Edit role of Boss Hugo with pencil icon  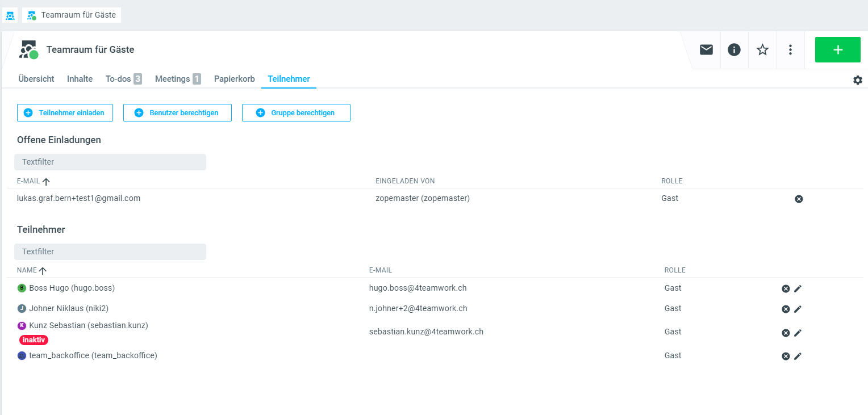pos(798,288)
